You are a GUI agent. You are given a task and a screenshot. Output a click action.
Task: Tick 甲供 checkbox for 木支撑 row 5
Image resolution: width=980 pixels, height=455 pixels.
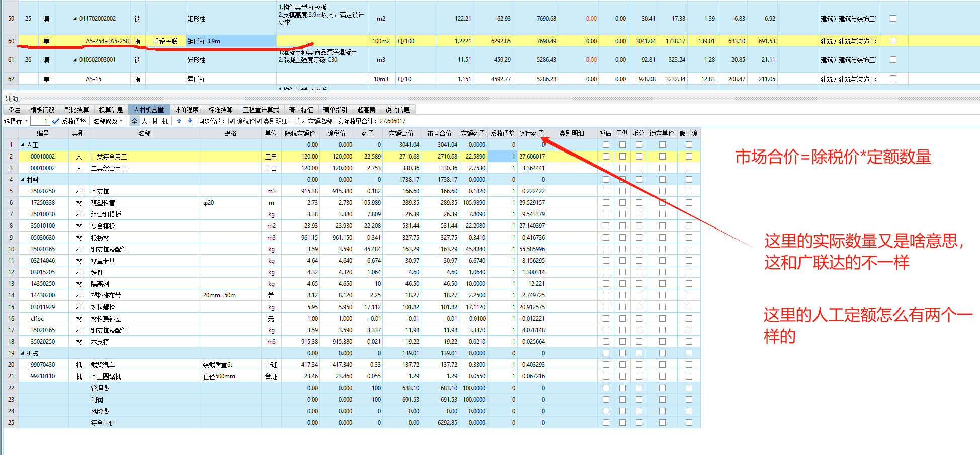click(x=622, y=191)
